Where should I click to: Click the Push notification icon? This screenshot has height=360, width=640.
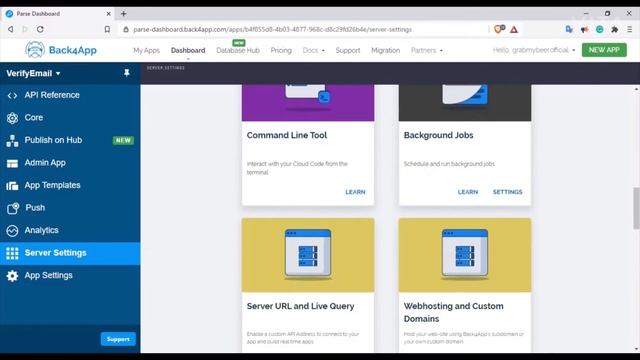tap(13, 208)
